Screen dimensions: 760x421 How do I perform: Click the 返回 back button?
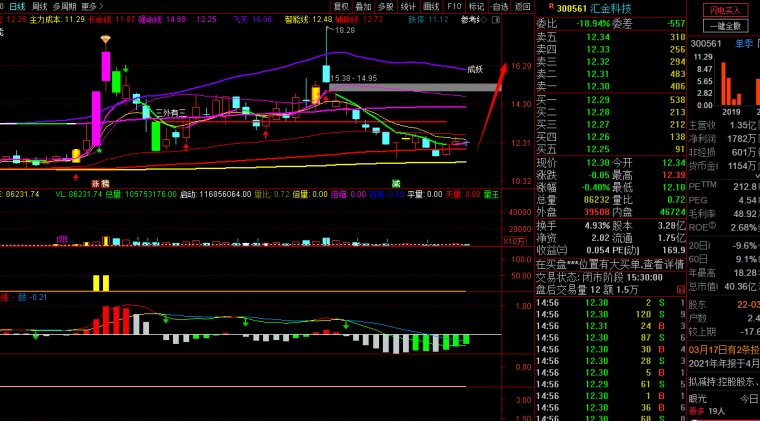pos(522,6)
